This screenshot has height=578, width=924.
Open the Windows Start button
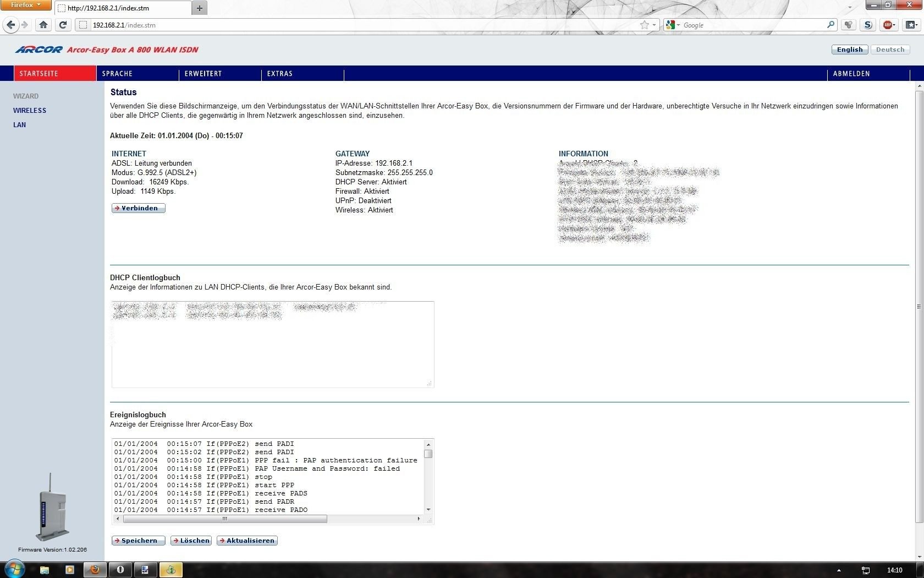point(14,569)
